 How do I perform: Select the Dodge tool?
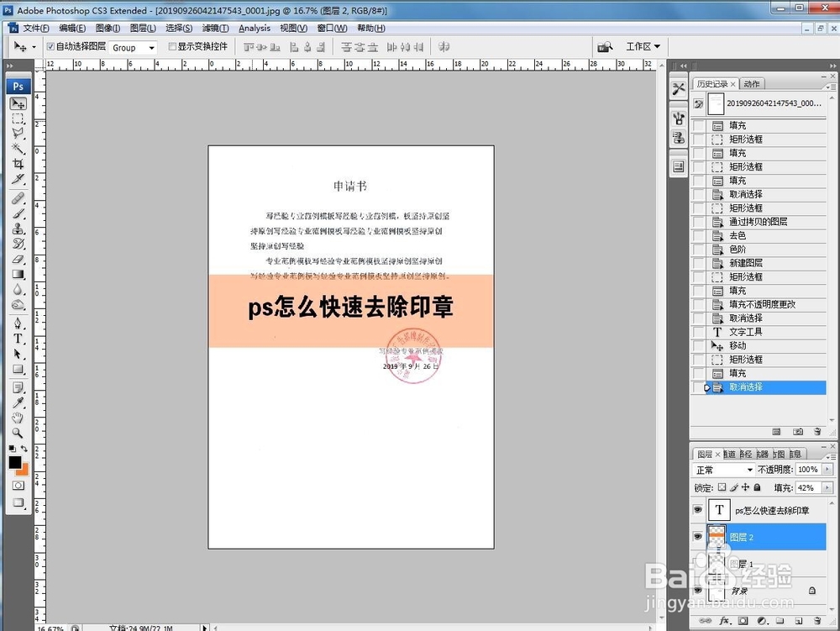[x=18, y=304]
